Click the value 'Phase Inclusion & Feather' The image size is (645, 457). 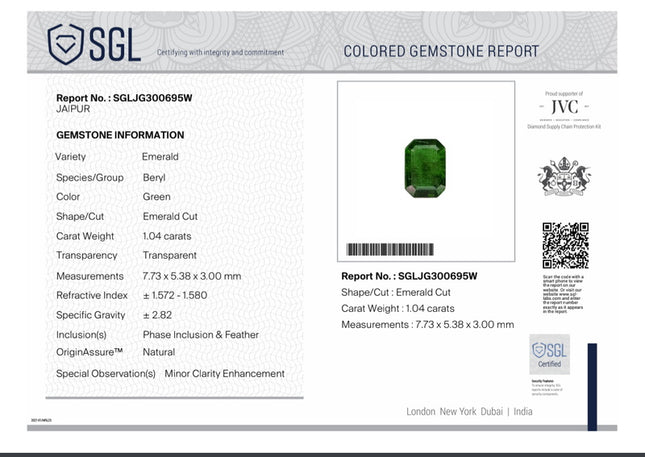pos(201,335)
